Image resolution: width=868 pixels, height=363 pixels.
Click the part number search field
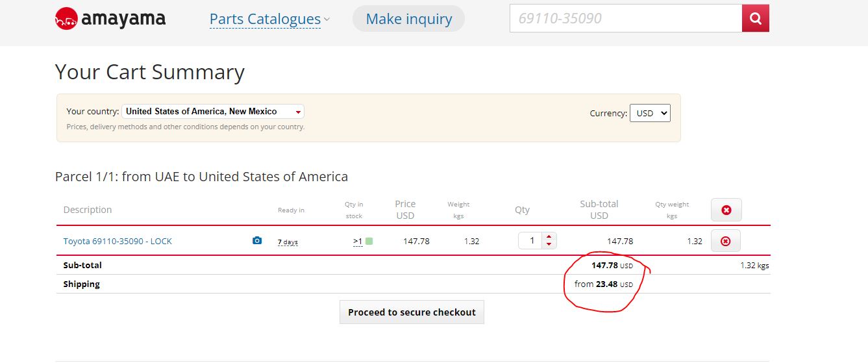click(x=626, y=18)
